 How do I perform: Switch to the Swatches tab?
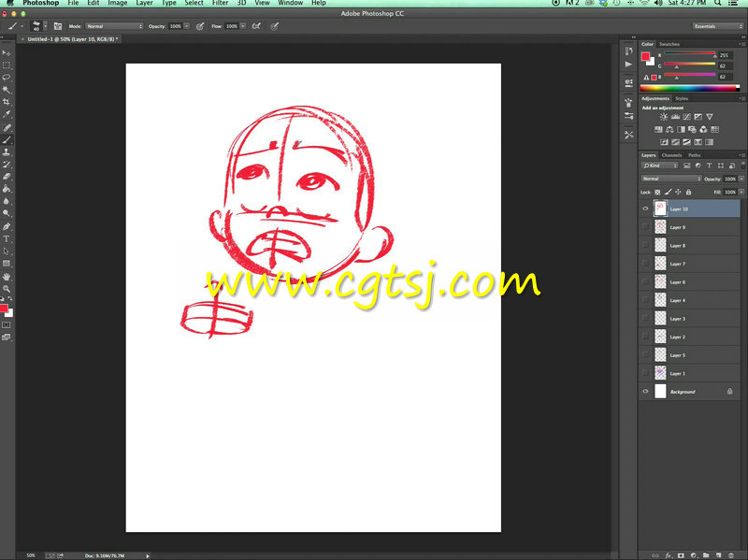[x=669, y=44]
